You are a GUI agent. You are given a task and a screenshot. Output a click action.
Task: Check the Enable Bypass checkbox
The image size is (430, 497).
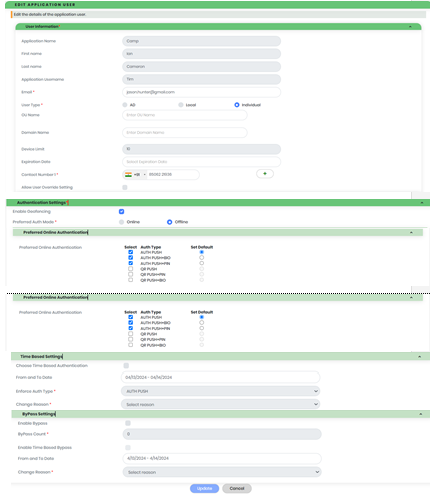pyautogui.click(x=128, y=423)
